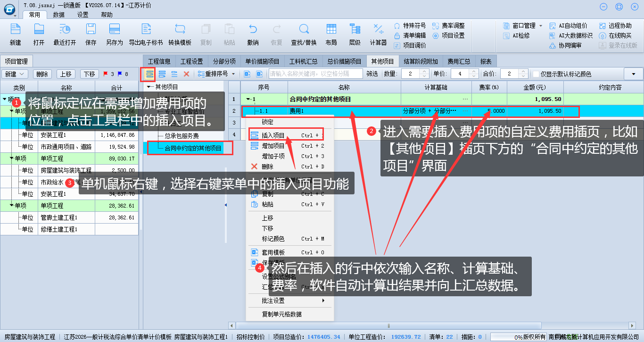Collapse the 项目 root row in the project tree

point(5,100)
